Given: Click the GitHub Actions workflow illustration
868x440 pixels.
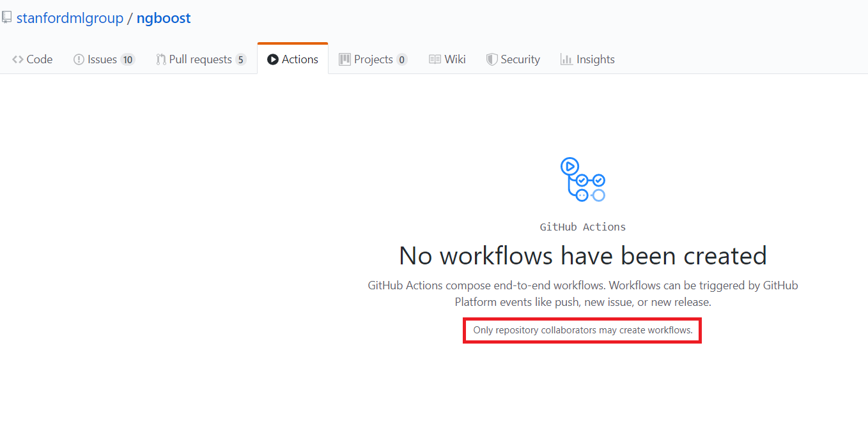Looking at the screenshot, I should click(582, 179).
